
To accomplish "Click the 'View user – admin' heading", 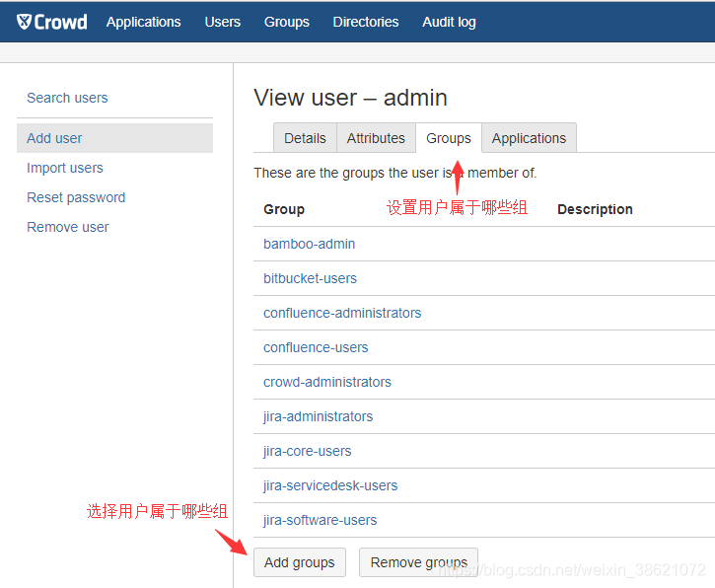I will click(x=350, y=98).
